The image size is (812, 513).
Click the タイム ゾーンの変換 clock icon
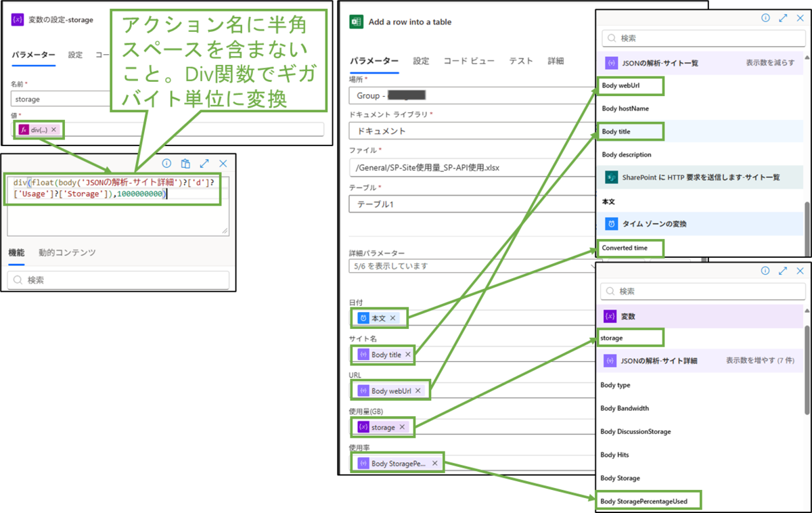[610, 223]
